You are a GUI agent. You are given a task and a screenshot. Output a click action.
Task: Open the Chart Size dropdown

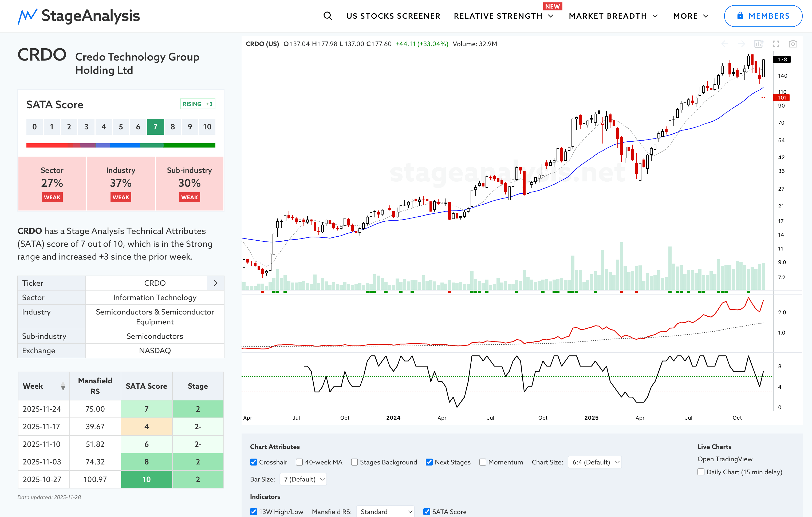(x=594, y=462)
